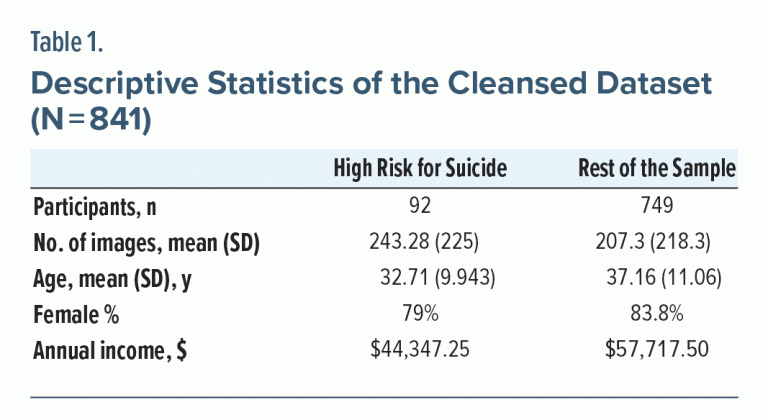Screen dimensions: 768x420
Task: Select the 'High Risk for Suicide' column header
Action: point(420,170)
